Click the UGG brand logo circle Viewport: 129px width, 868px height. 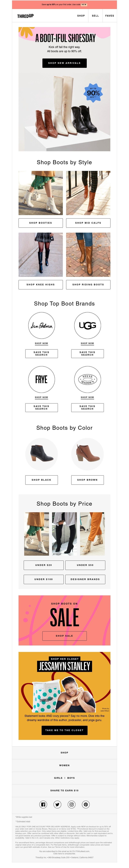pyautogui.click(x=87, y=325)
